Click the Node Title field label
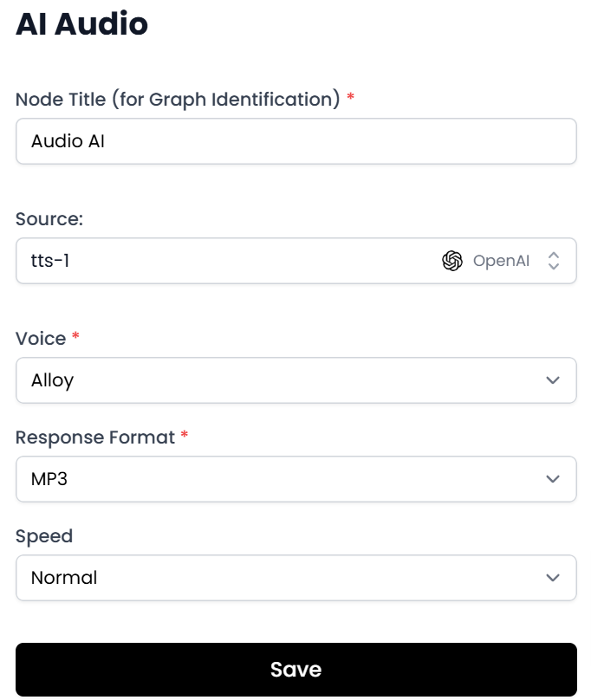This screenshot has height=700, width=591. [x=177, y=100]
